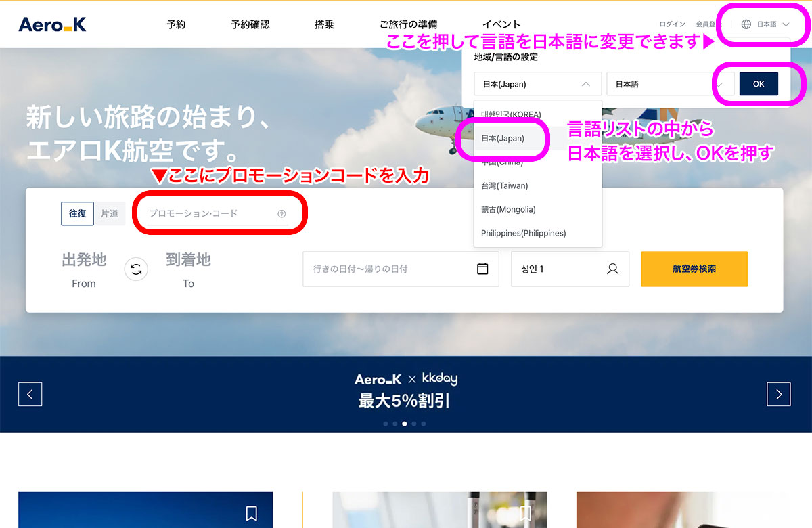Click promotion code help question icon

tap(281, 214)
